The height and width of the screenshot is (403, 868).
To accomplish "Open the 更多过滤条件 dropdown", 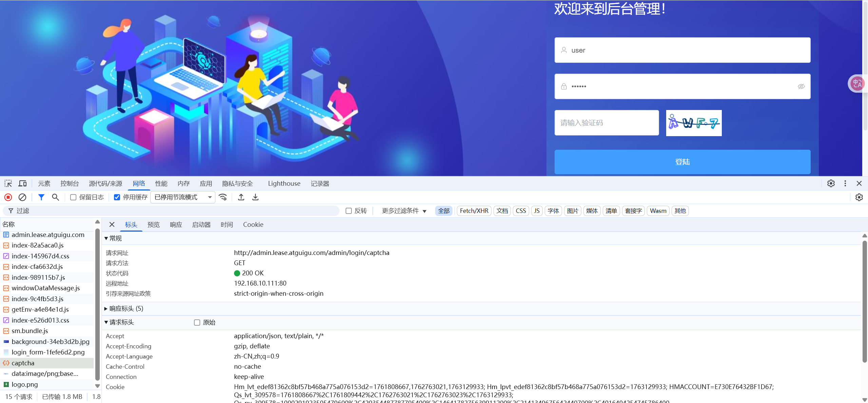I will pos(403,210).
